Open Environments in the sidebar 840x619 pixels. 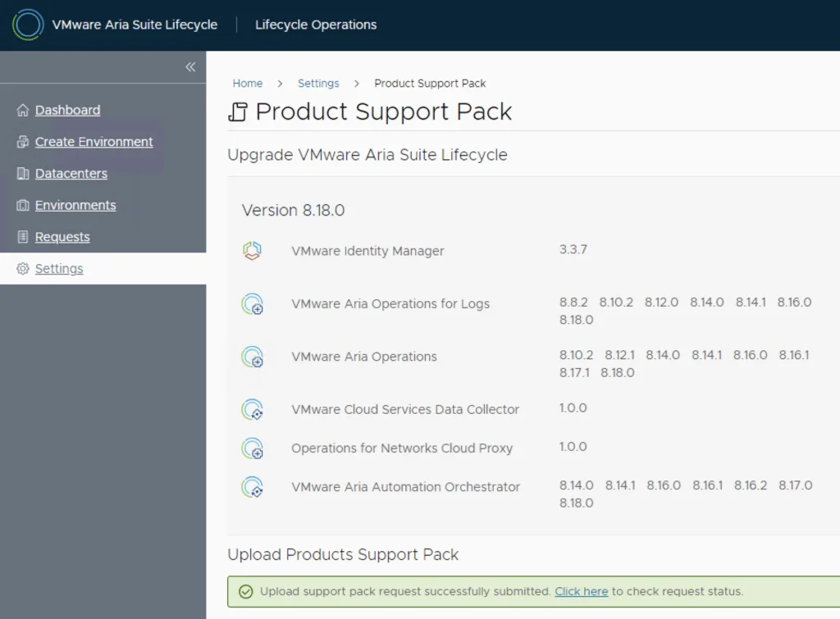[75, 205]
